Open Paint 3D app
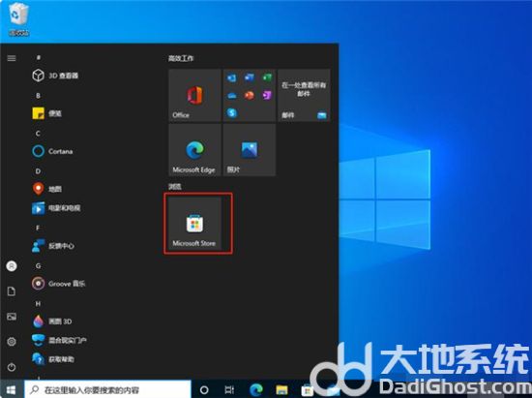Image resolution: width=532 pixels, height=398 pixels. [51, 321]
